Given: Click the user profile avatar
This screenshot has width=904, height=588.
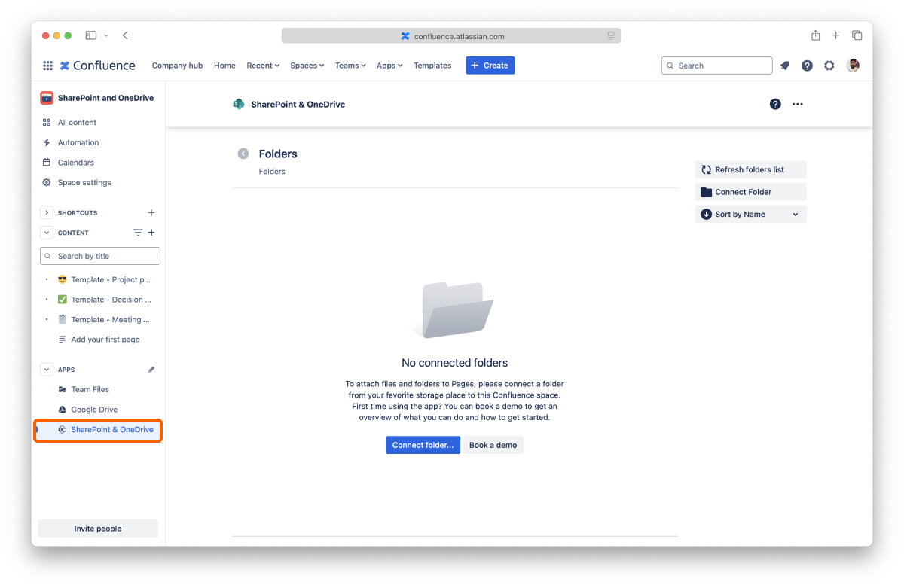Looking at the screenshot, I should coord(853,66).
